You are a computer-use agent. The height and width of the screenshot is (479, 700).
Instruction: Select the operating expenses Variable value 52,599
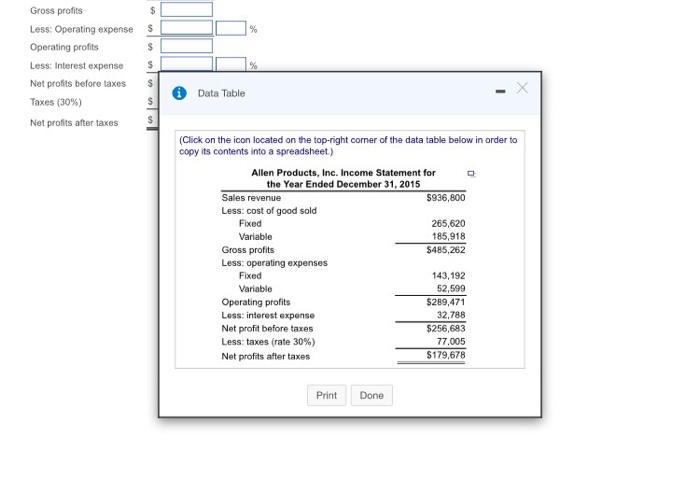[451, 289]
